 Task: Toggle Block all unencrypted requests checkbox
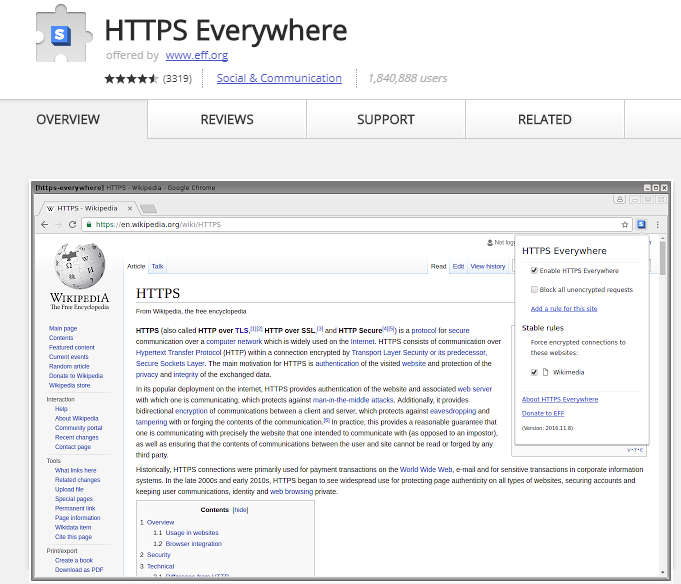[x=534, y=290]
